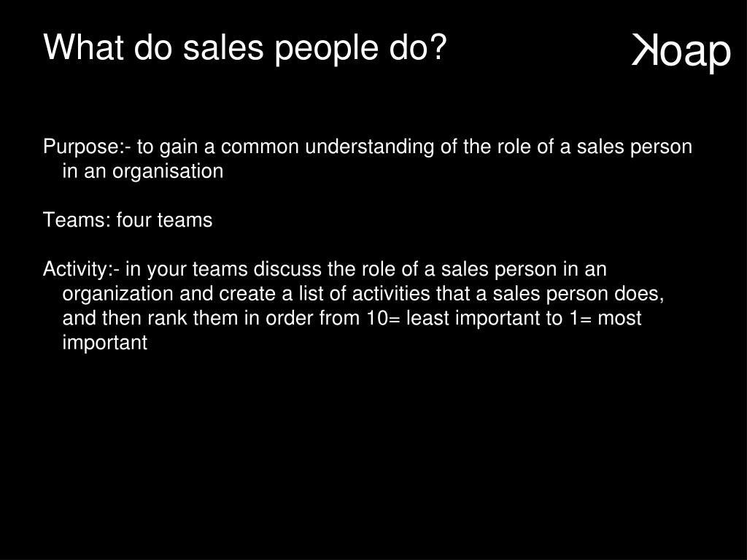Click the words 'sales person does,'
The image size is (747, 560).
(578, 294)
